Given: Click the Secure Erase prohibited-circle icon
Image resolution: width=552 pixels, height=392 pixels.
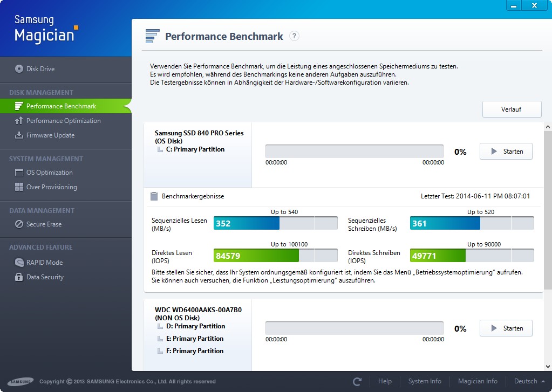Looking at the screenshot, I should pos(19,224).
